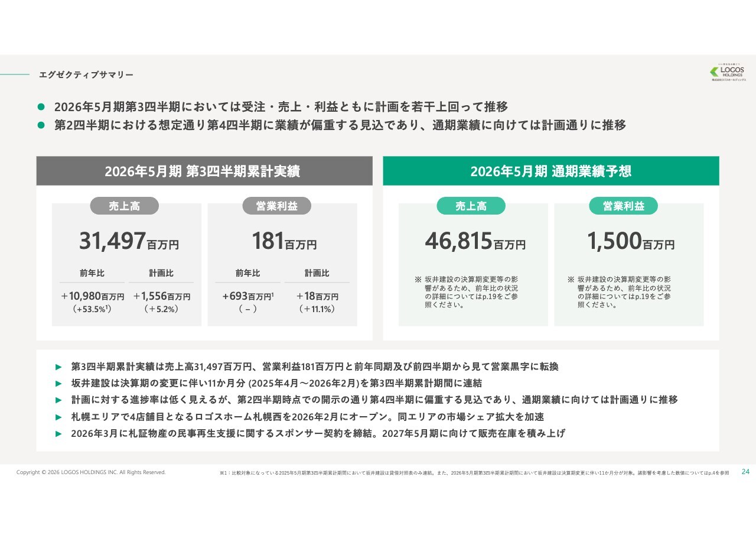Click the LOGOS HOLDINGS logo

[x=728, y=72]
